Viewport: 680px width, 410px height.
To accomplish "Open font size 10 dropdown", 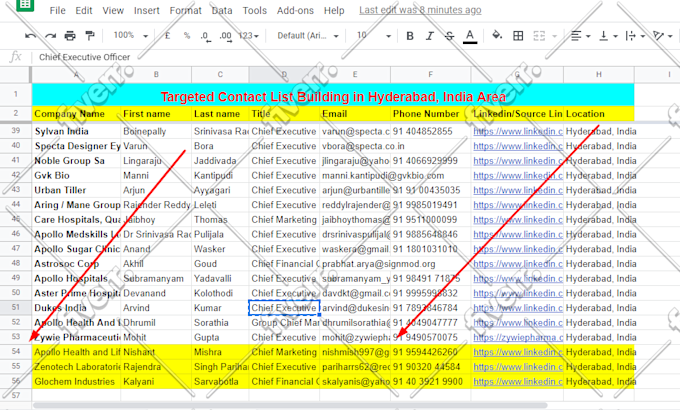I will 374,36.
